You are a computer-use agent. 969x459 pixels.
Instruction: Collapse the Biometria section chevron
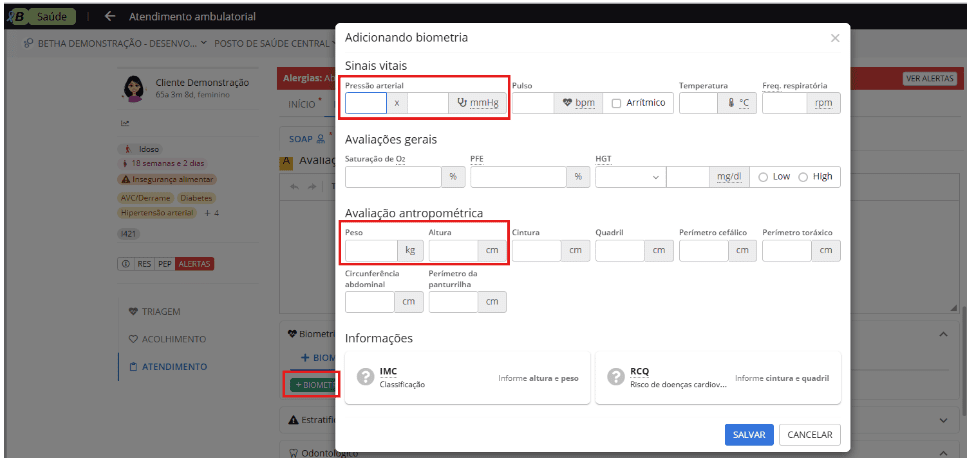(x=944, y=334)
